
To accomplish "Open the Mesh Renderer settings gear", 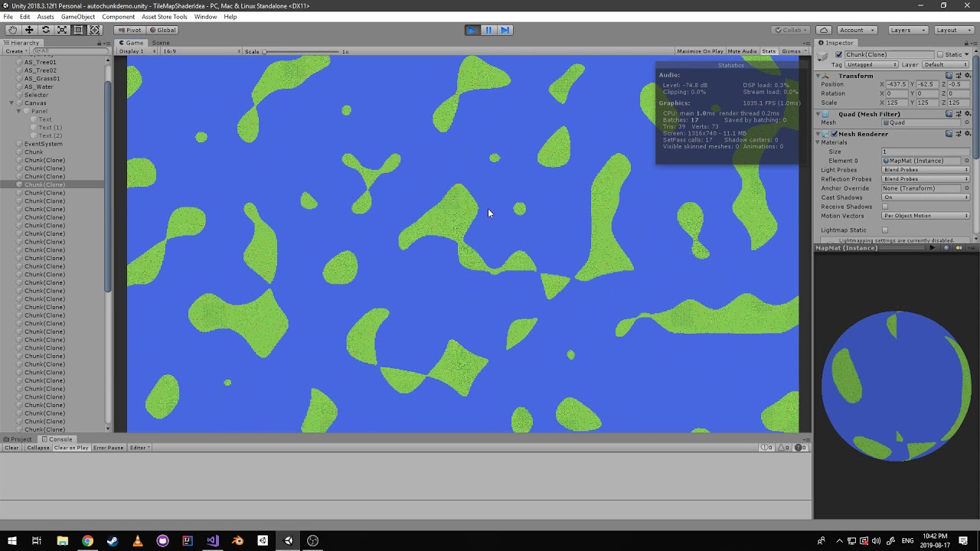I will pyautogui.click(x=966, y=133).
